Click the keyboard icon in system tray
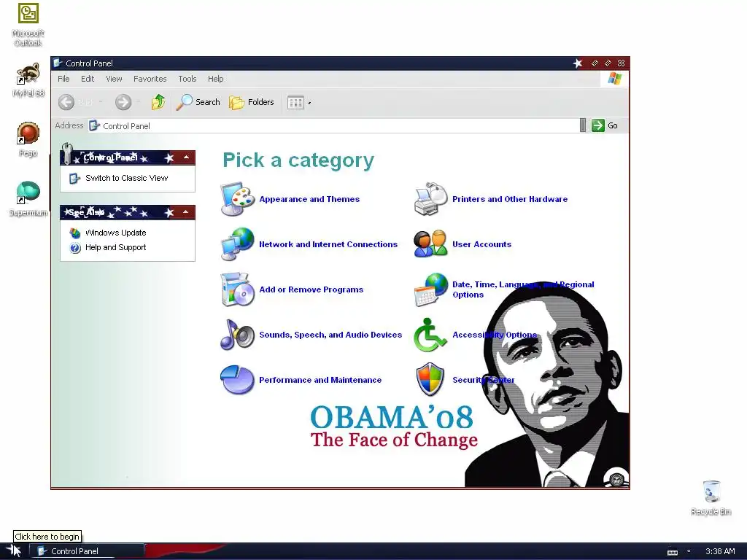Screen dimensions: 747x560 pyautogui.click(x=672, y=552)
